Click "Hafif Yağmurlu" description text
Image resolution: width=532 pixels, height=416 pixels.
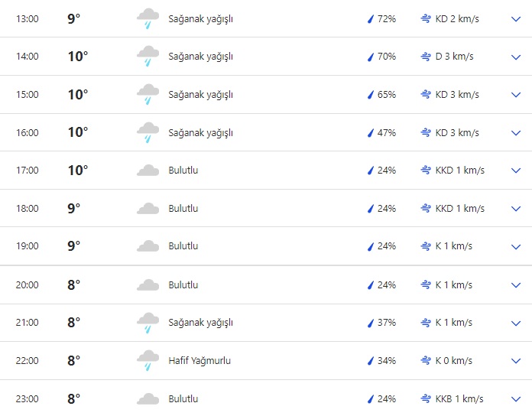coord(199,361)
